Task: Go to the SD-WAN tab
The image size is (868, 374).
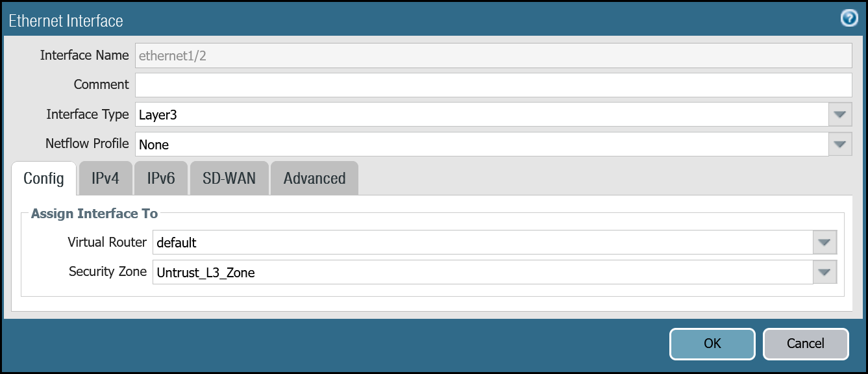Action: 229,179
